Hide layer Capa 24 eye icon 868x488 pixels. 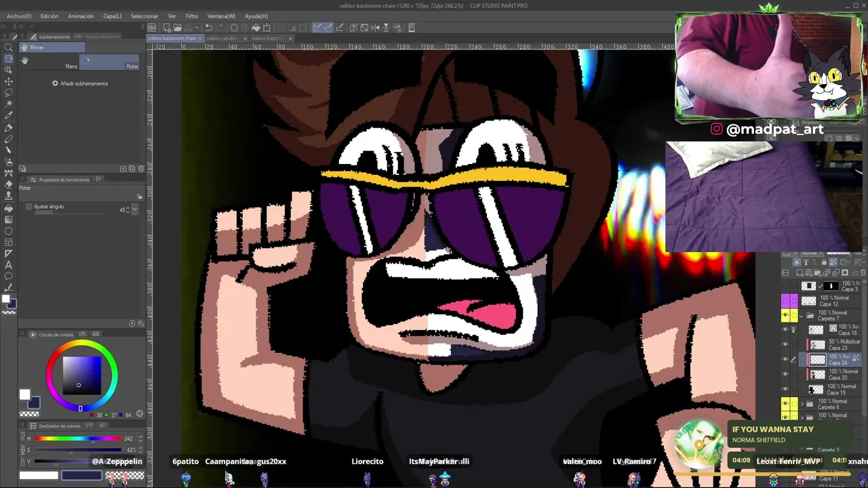[x=785, y=360]
